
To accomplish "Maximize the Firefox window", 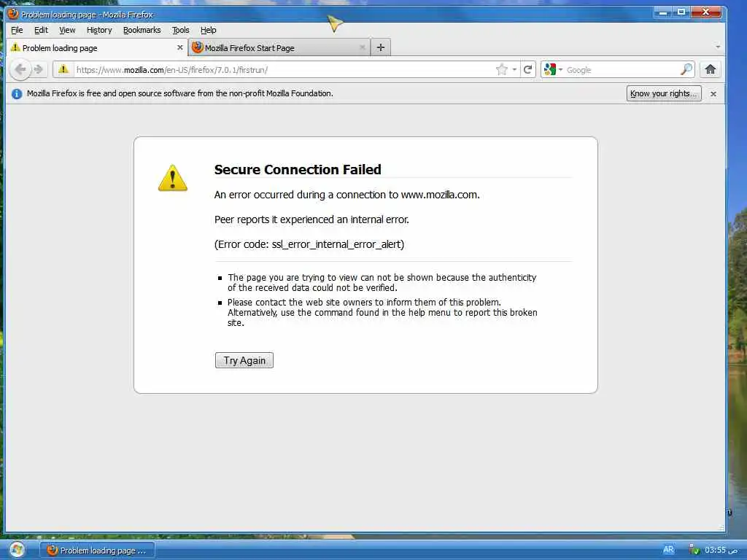I will [x=681, y=12].
